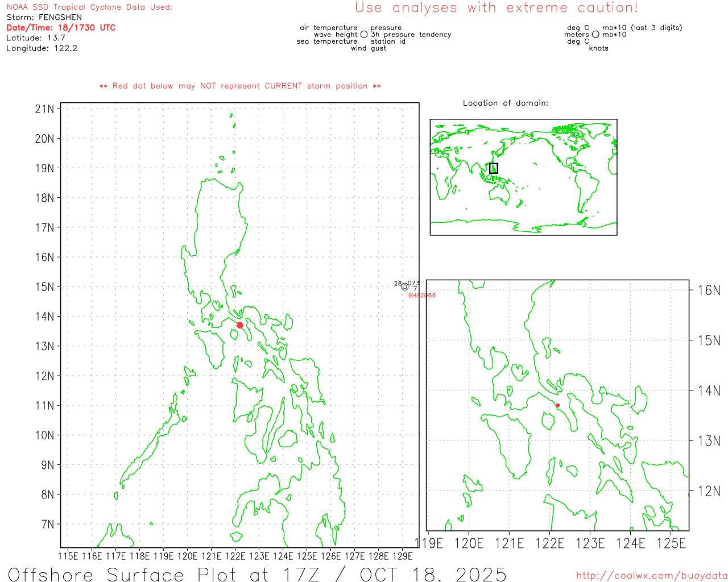The height and width of the screenshot is (582, 728).
Task: Click the 'NOAA SSD Tropical Cyclone Data Used' header
Action: click(x=89, y=7)
